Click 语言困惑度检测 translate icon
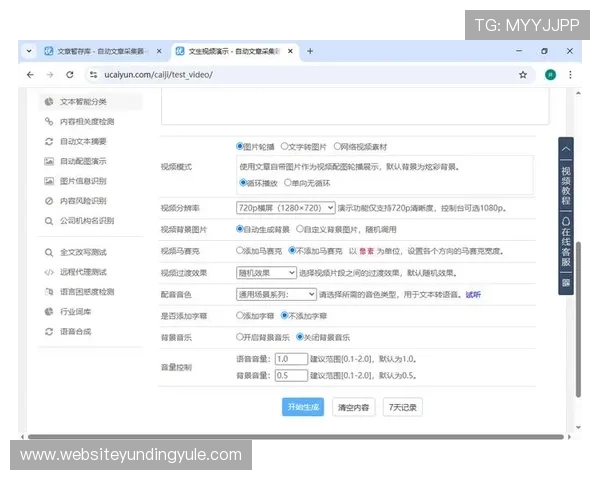Image resolution: width=600 pixels, height=480 pixels. point(49,292)
